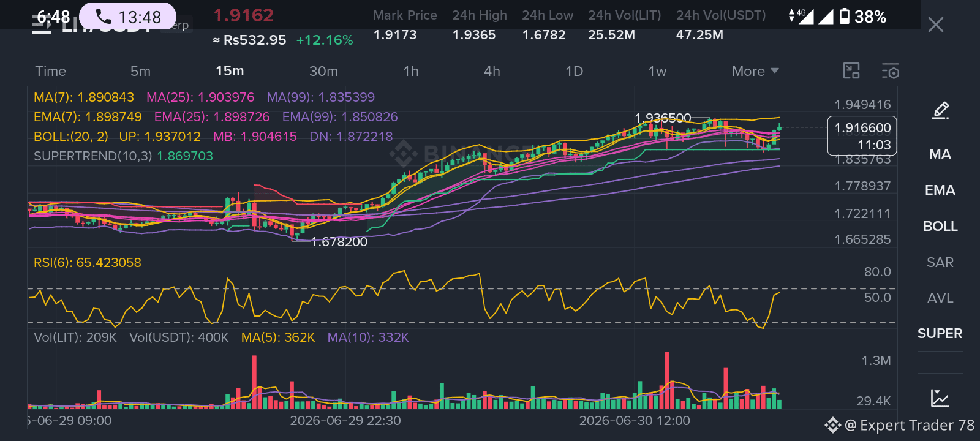
Task: Expand the More timeframes dropdown
Action: tap(755, 71)
